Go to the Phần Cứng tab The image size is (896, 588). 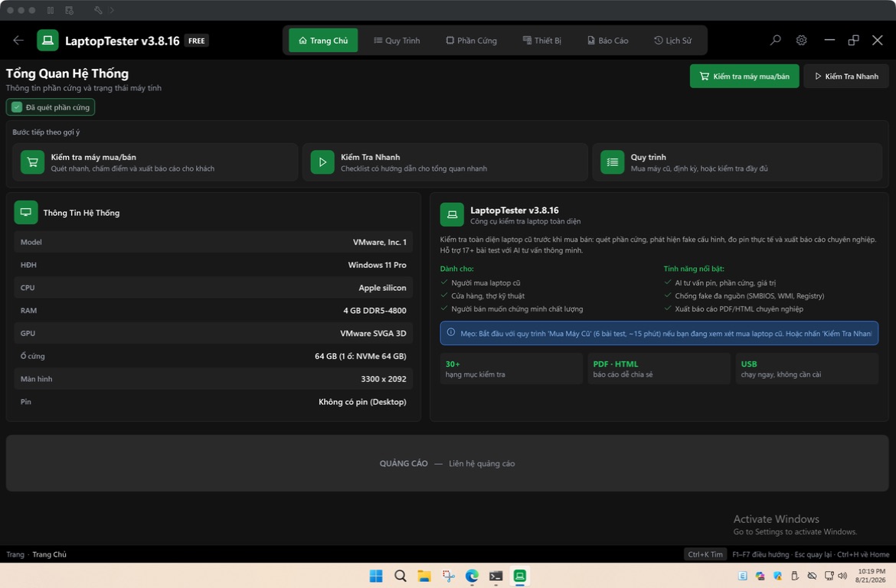[472, 41]
